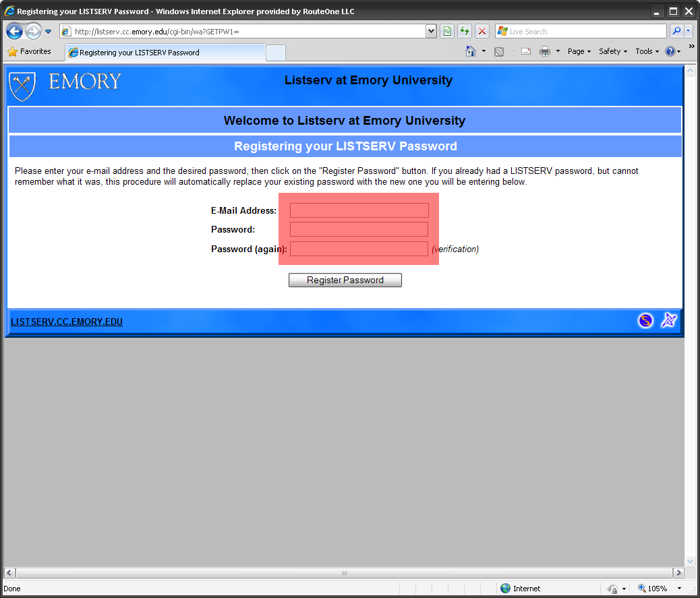Click the first Password input field
Screen dimensions: 700x598
359,229
